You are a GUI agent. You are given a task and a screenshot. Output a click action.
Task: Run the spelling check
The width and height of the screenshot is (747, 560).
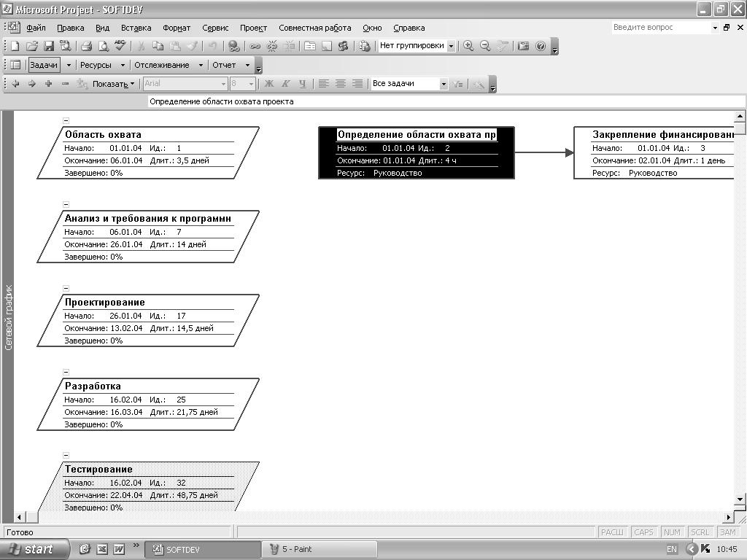click(x=120, y=46)
